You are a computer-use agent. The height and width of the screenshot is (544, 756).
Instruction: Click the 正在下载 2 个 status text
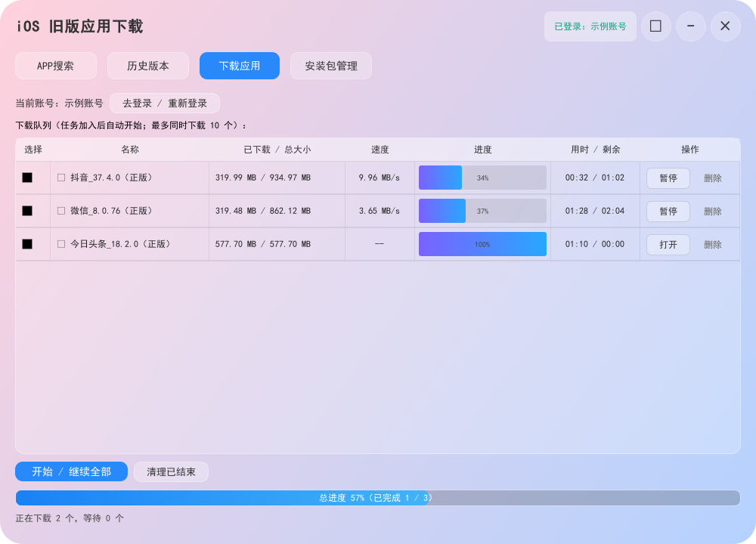pyautogui.click(x=70, y=518)
